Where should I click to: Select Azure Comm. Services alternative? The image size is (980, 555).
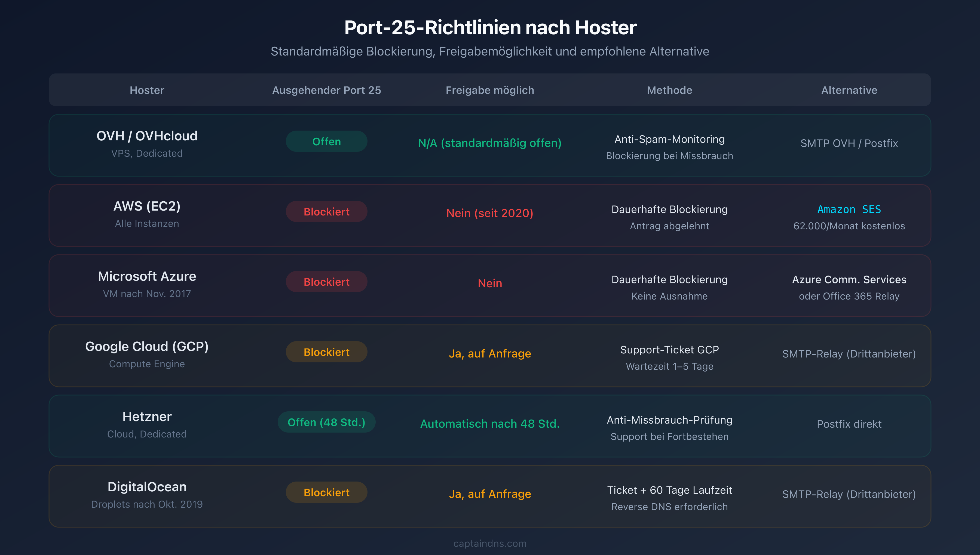pos(849,279)
